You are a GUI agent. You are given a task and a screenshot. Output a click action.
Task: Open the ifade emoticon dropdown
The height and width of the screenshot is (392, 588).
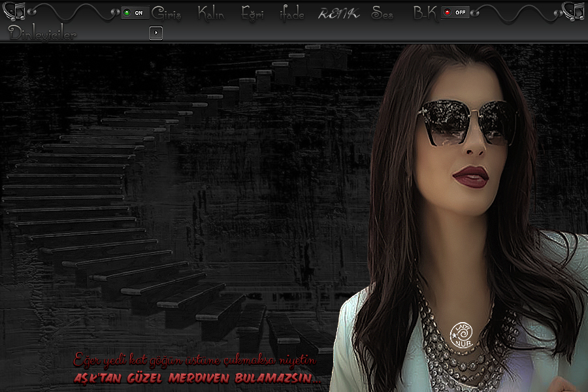[291, 14]
